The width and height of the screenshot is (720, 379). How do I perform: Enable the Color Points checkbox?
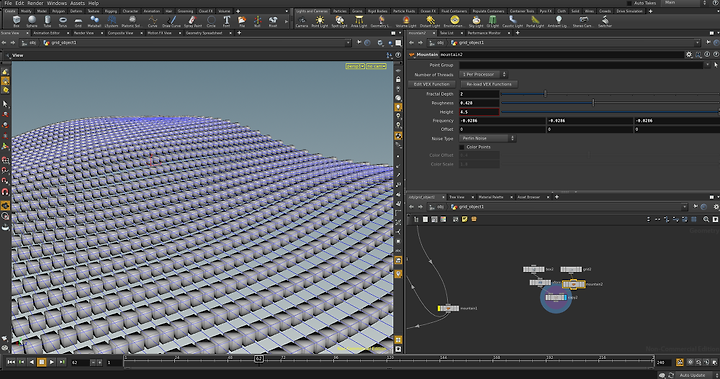pyautogui.click(x=462, y=147)
